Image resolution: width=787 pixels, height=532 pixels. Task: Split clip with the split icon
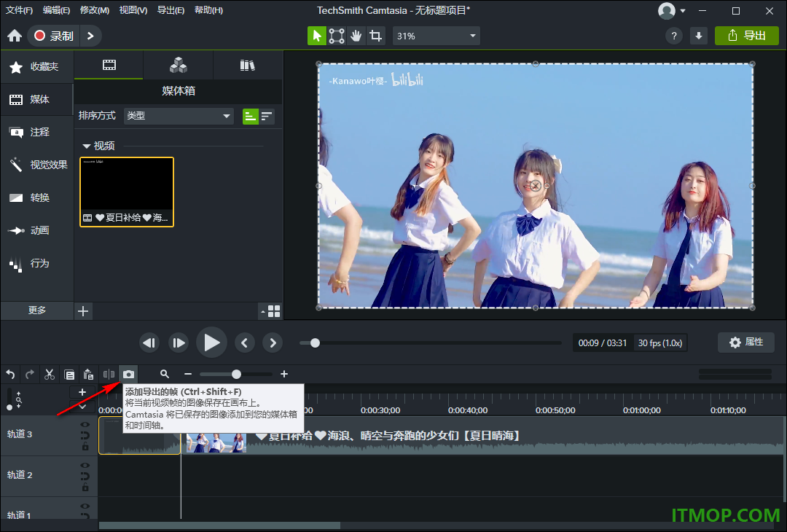[109, 374]
